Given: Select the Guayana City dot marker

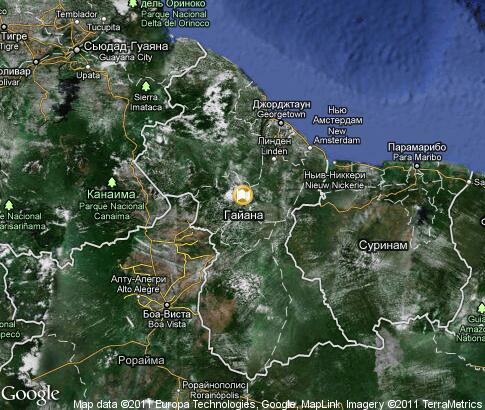Looking at the screenshot, I should pos(77,50).
